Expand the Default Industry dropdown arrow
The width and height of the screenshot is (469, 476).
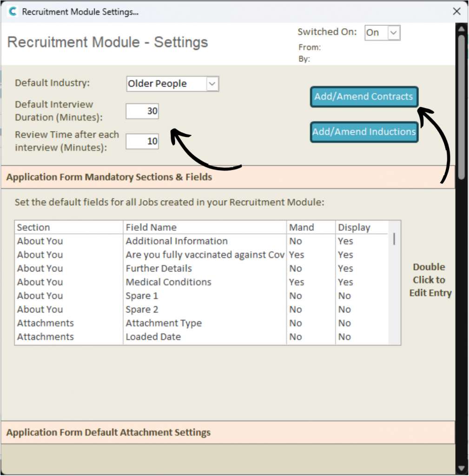point(212,84)
